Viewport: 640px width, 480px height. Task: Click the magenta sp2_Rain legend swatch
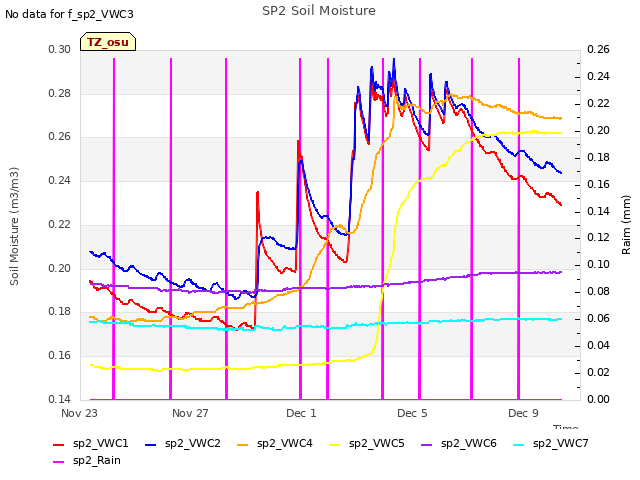[59, 462]
